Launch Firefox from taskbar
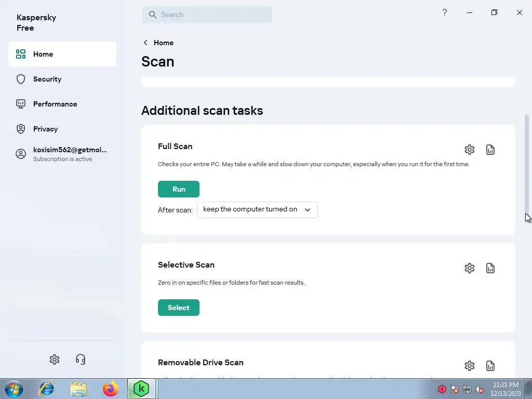532x399 pixels. click(x=110, y=389)
